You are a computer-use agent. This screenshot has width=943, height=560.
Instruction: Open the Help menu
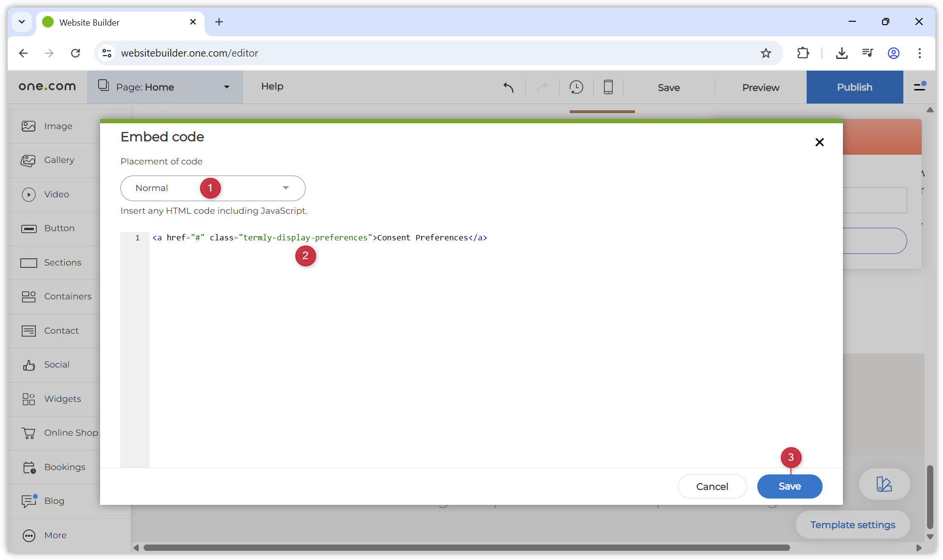[272, 87]
